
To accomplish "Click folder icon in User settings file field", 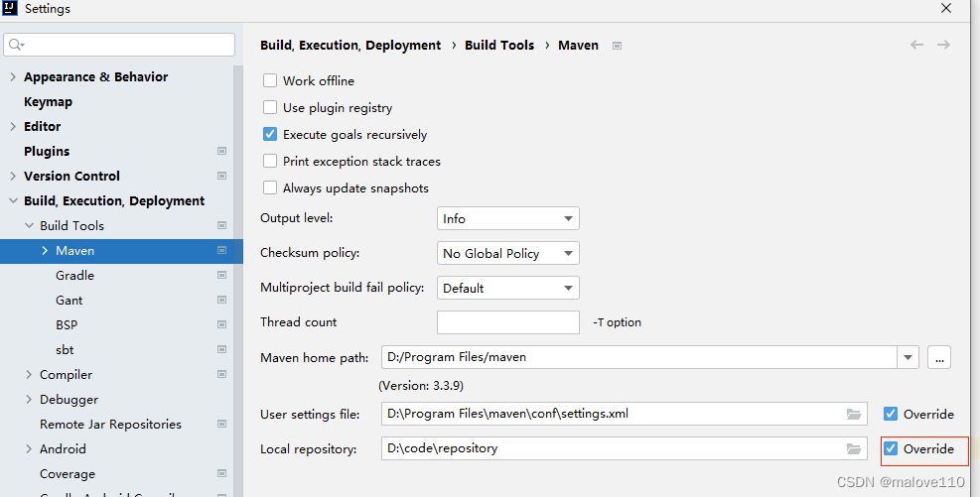I will 854,414.
